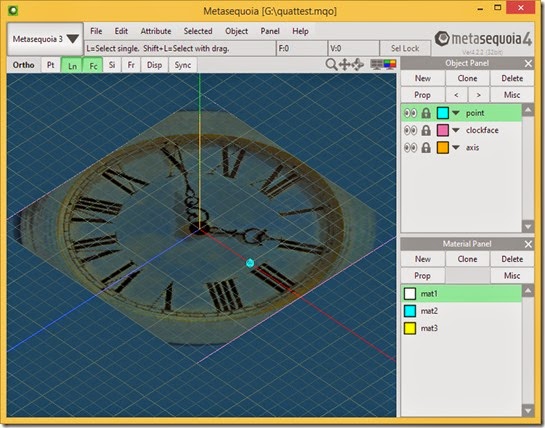This screenshot has width=545, height=428.
Task: Click the Sync button
Action: point(183,65)
